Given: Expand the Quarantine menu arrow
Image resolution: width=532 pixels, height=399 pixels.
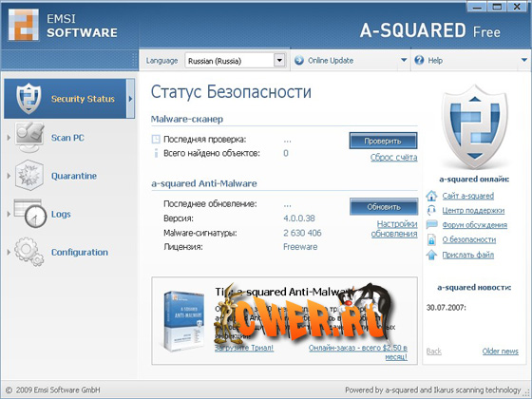Looking at the screenshot, I should (x=9, y=176).
